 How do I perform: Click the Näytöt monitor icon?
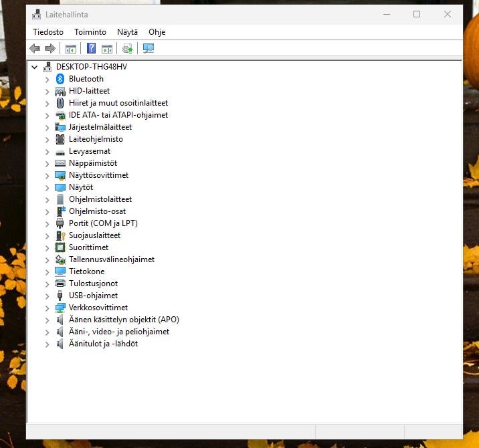pyautogui.click(x=60, y=187)
